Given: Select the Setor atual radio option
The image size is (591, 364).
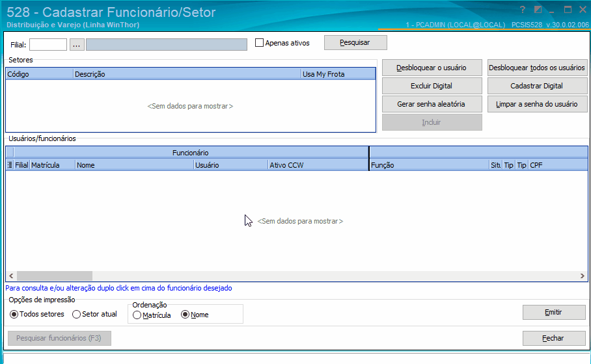Looking at the screenshot, I should click(x=77, y=315).
